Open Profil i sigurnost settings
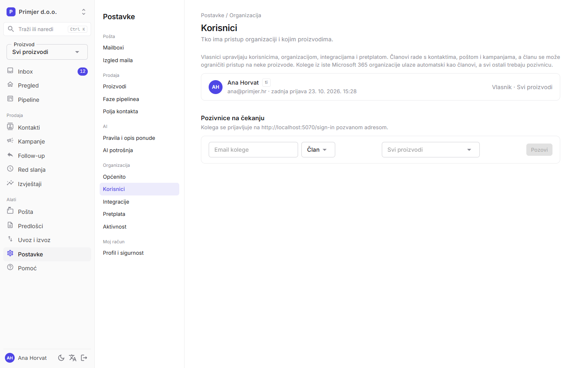The image size is (588, 368). point(139,253)
